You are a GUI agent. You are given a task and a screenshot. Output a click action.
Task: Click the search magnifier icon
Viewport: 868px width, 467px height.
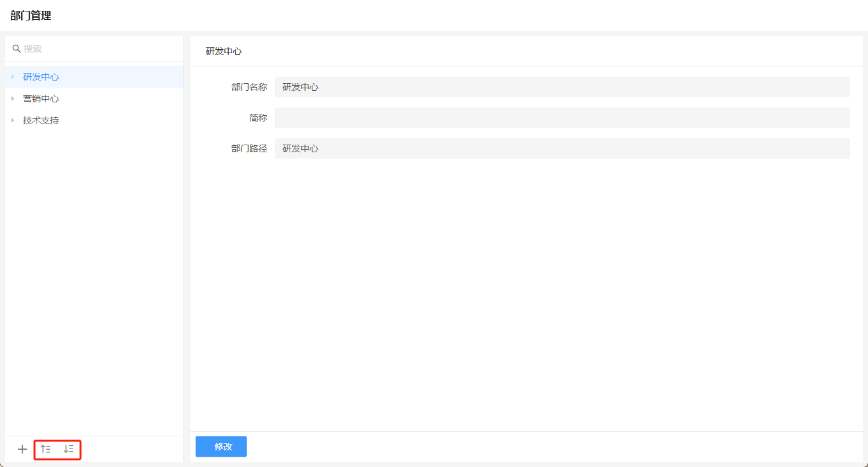click(17, 49)
